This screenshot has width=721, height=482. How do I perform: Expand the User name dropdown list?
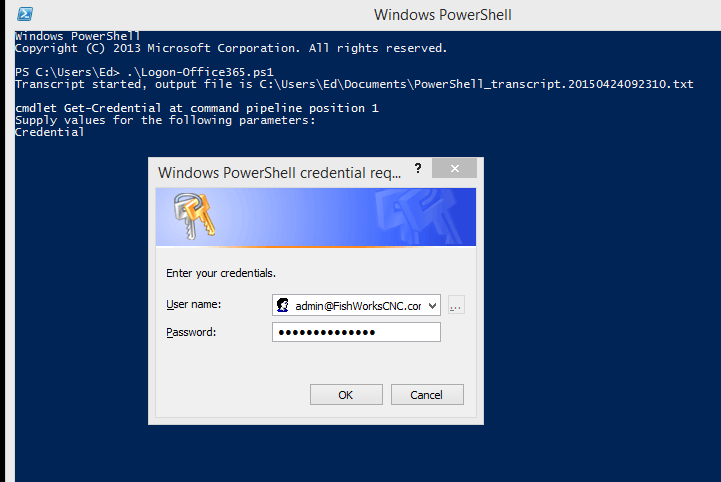(x=432, y=305)
